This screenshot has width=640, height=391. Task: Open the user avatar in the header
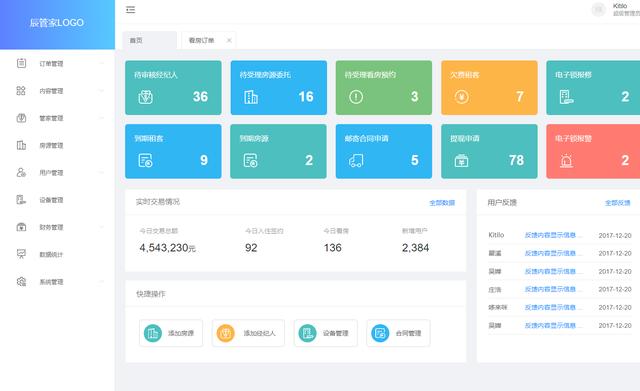tap(599, 9)
